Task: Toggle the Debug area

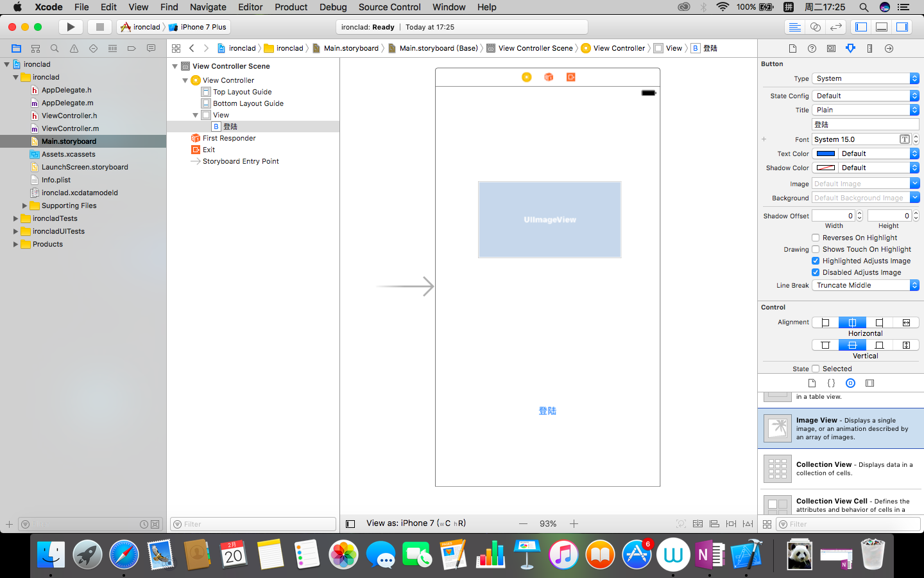Action: point(882,27)
